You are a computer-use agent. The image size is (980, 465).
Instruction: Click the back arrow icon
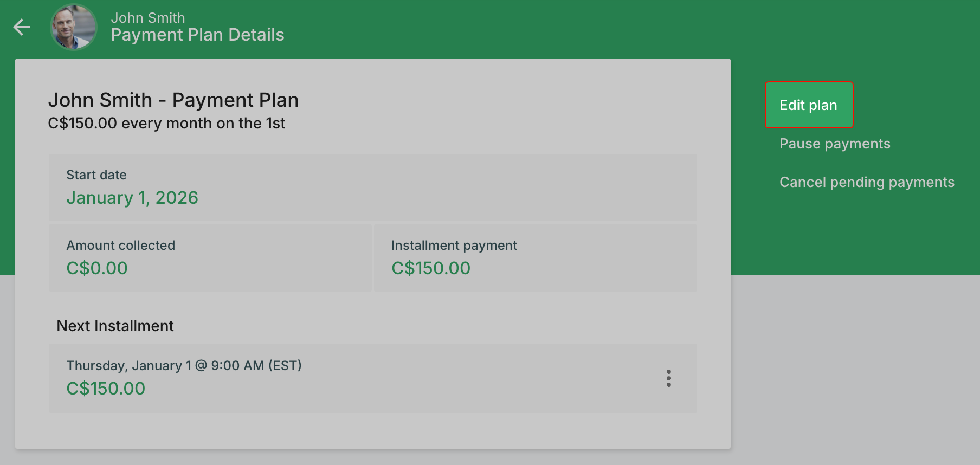coord(22,27)
